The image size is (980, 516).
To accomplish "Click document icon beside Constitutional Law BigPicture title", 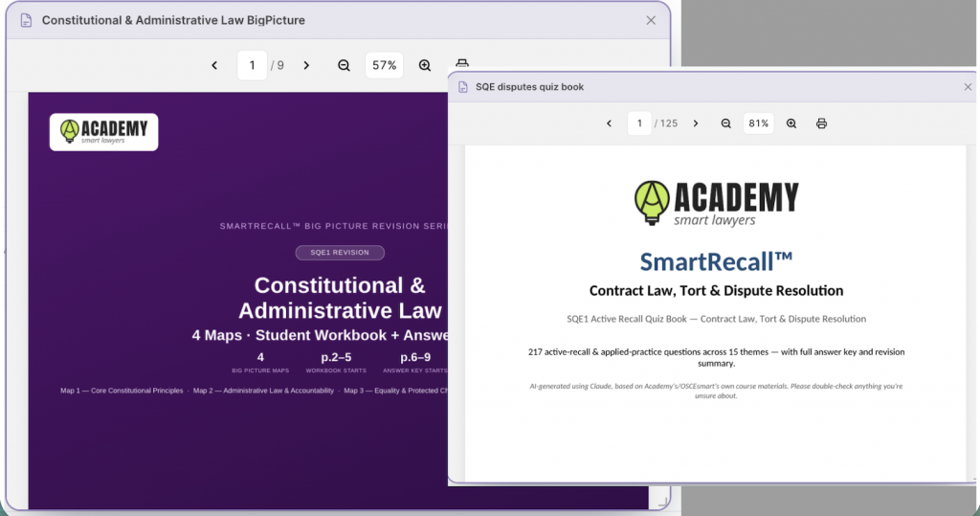I will (26, 20).
